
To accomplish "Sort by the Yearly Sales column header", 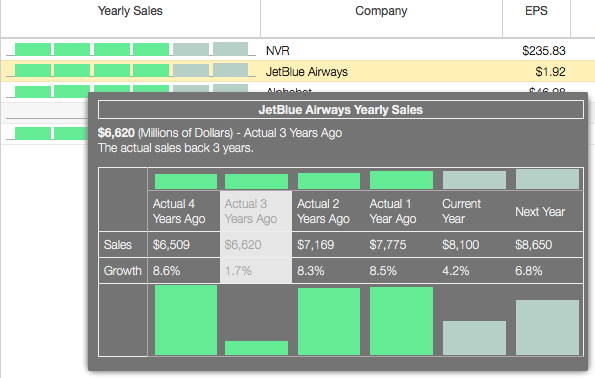I will [x=130, y=11].
